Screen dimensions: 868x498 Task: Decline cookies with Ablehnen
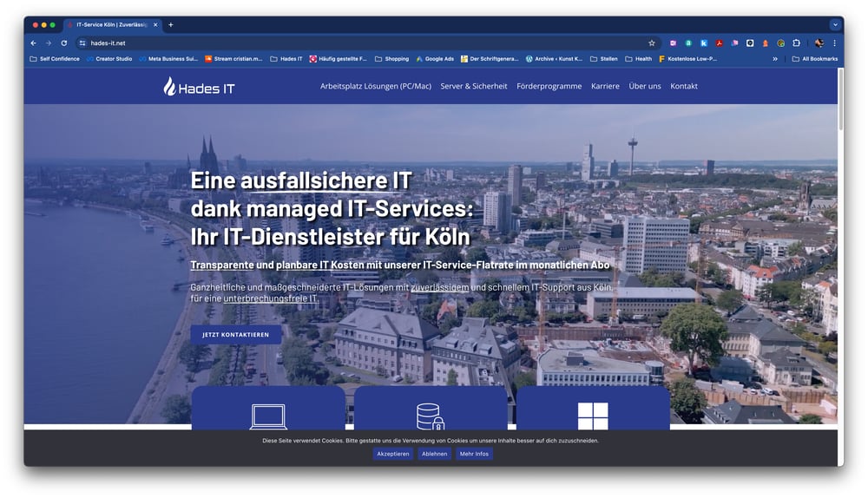tap(435, 454)
